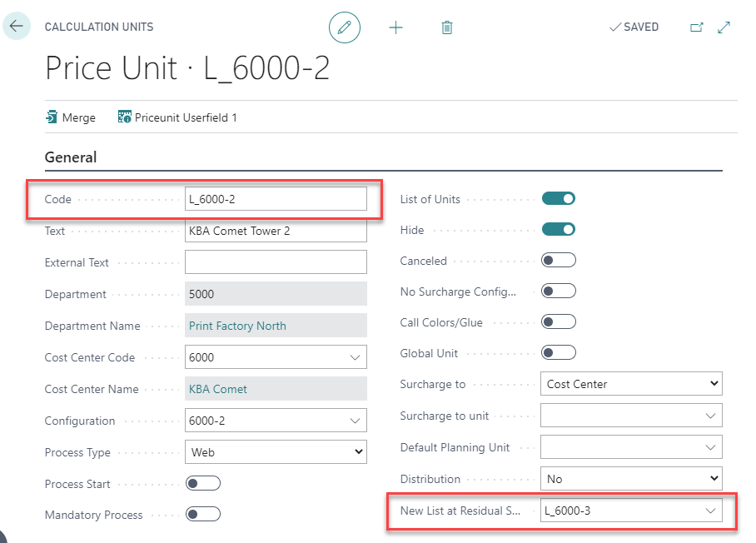
Task: Disable the Hide toggle
Action: click(558, 230)
